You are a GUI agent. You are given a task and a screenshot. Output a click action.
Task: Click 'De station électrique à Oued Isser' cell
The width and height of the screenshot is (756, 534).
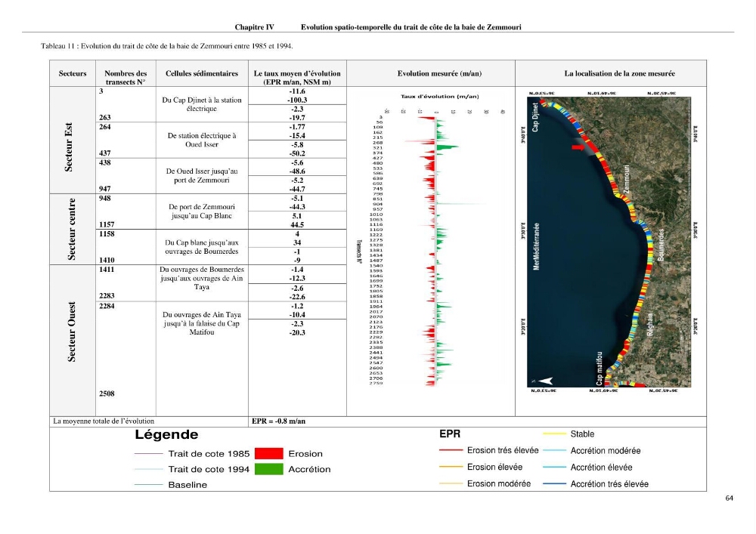(202, 140)
